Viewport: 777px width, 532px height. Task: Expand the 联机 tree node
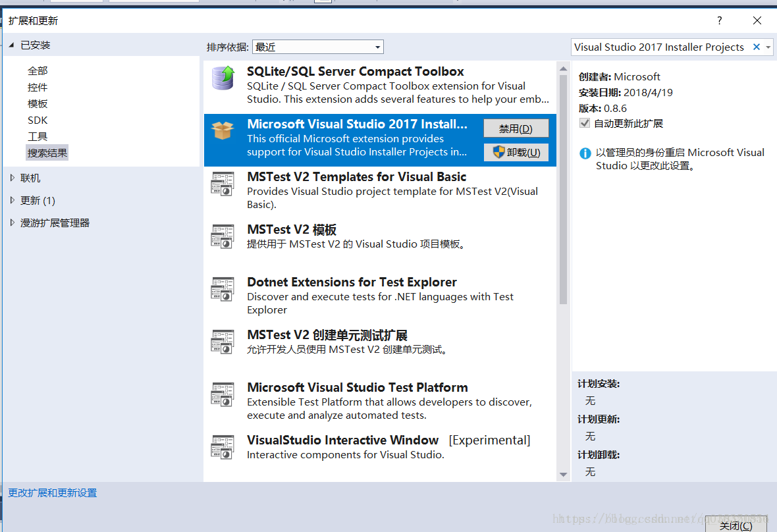[x=13, y=178]
